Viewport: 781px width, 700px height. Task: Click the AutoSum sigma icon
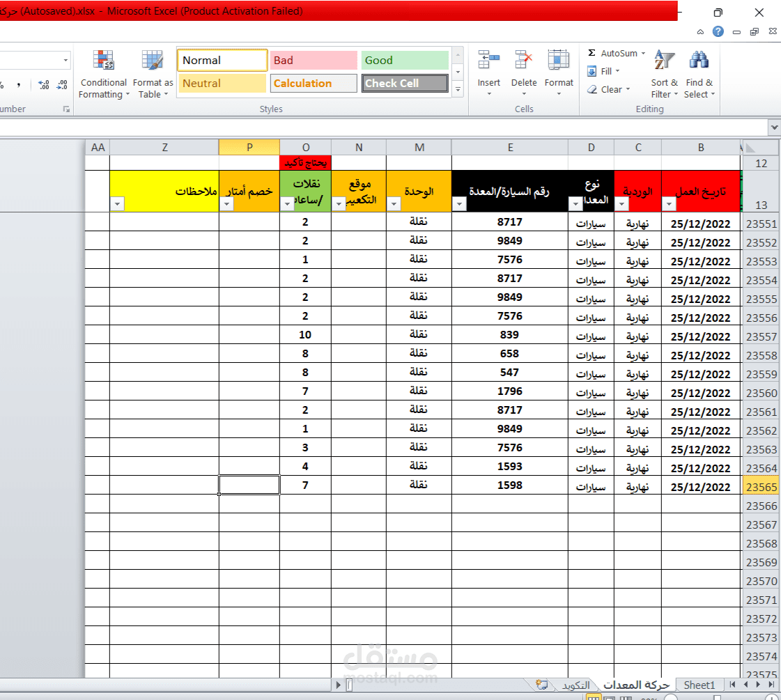click(x=591, y=53)
